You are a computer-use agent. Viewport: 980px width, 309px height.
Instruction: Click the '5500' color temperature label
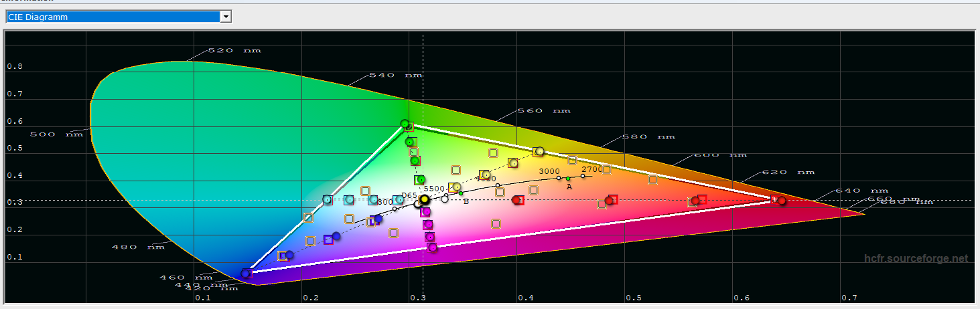click(x=434, y=189)
